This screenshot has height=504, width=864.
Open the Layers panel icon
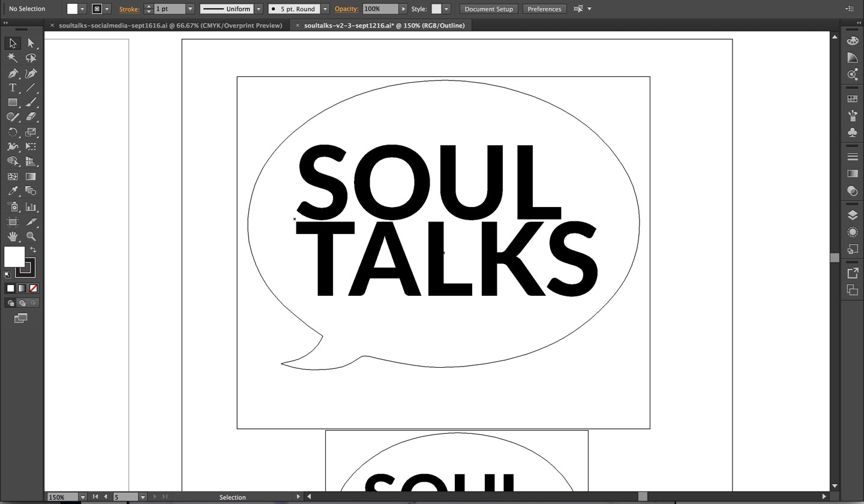854,215
